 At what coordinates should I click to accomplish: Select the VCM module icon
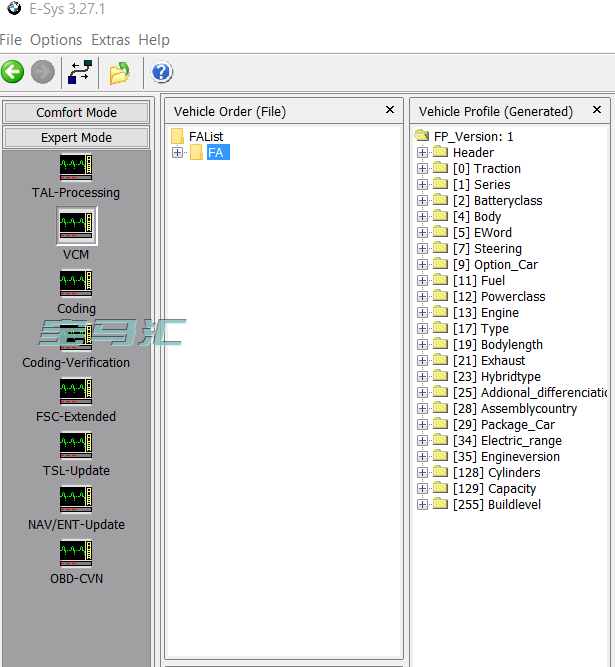[76, 225]
